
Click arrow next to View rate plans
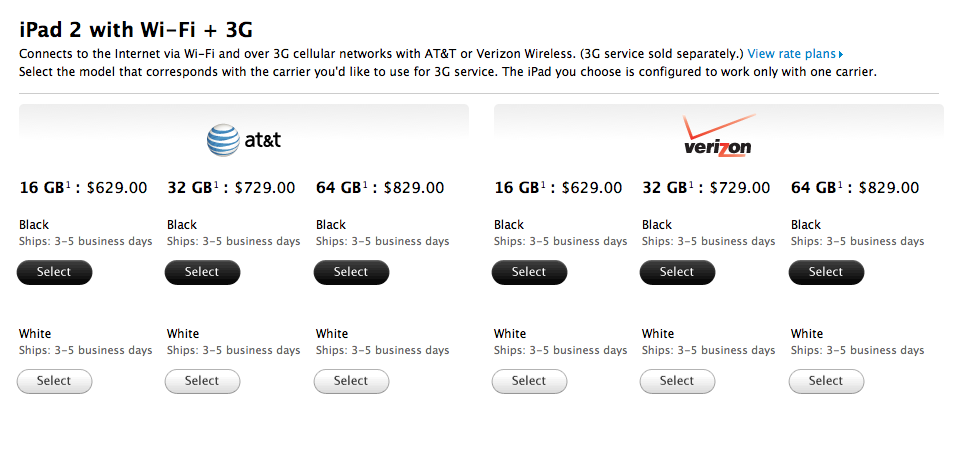click(x=841, y=55)
